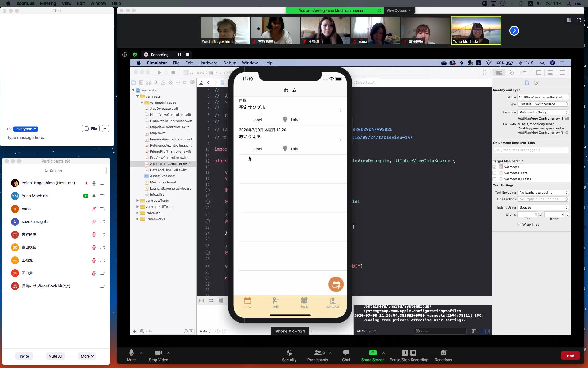Open the Meeting menu in zoom menu bar
The width and height of the screenshot is (588, 368).
48,3
